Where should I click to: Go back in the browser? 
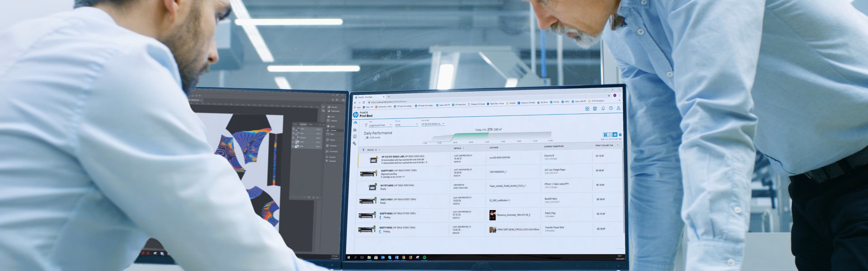355,102
